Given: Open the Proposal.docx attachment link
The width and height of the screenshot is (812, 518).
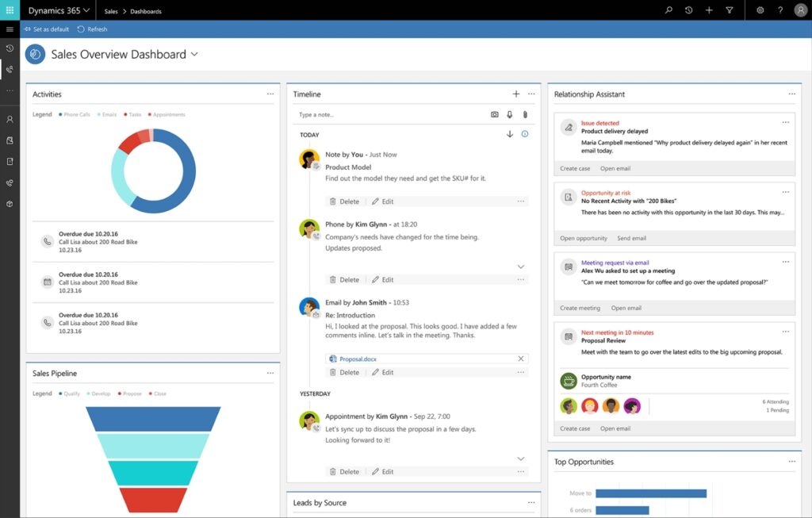Looking at the screenshot, I should pyautogui.click(x=358, y=359).
